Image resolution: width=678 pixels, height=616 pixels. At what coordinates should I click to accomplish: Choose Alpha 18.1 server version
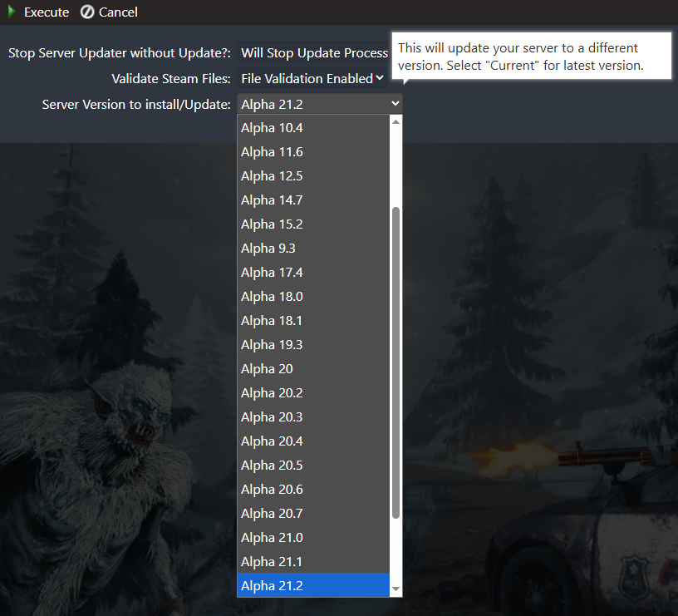pyautogui.click(x=313, y=321)
